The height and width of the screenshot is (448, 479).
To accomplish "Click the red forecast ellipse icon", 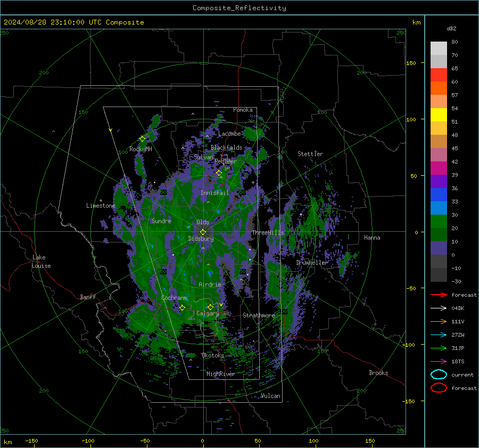I will coord(439,388).
